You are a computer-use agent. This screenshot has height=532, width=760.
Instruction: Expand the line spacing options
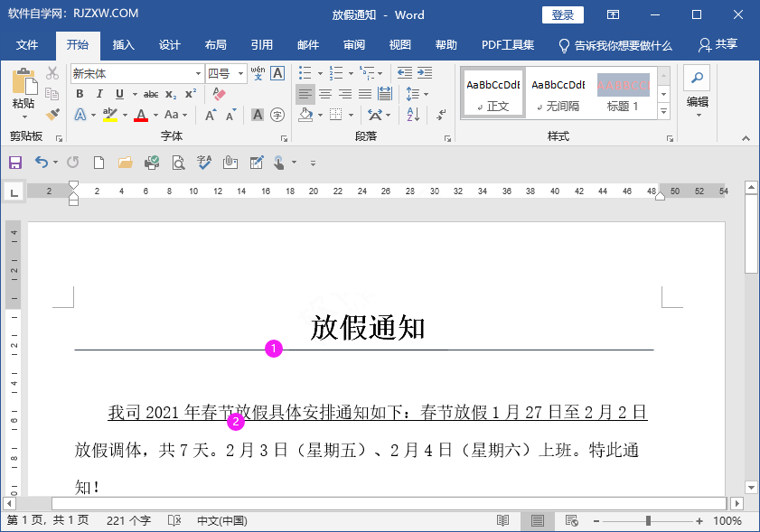click(x=426, y=94)
